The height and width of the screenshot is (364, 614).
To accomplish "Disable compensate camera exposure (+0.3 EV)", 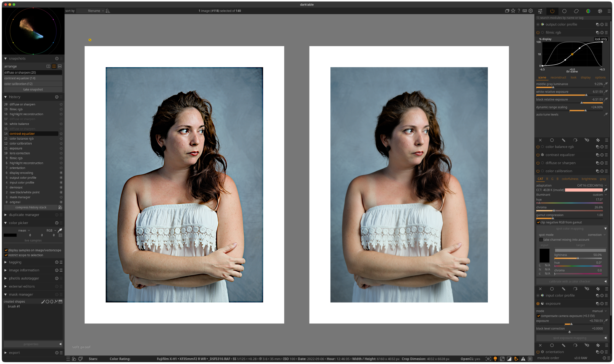I will 538,316.
